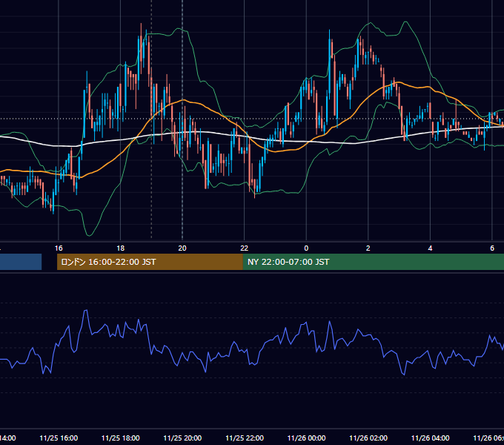Click the 6 hour label on price chart axis
504x445 pixels.
click(492, 248)
